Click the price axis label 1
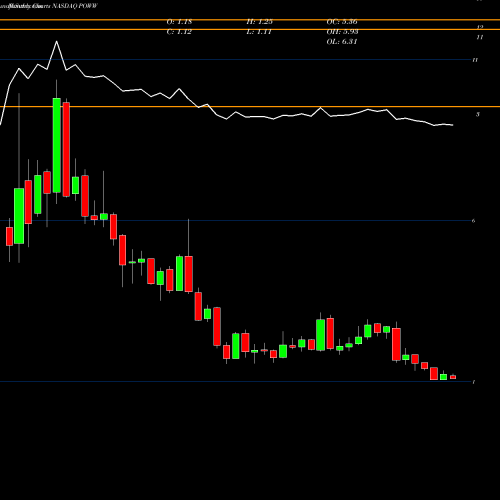 coord(474,382)
